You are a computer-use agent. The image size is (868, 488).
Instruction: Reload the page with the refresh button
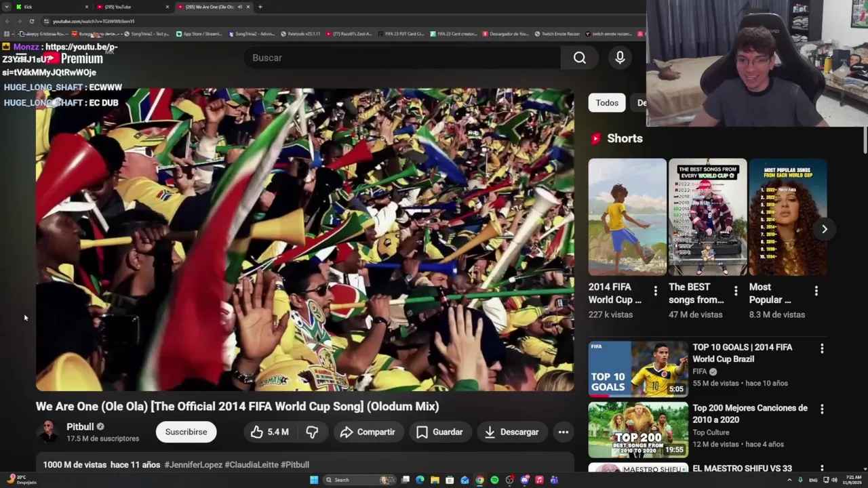[31, 21]
